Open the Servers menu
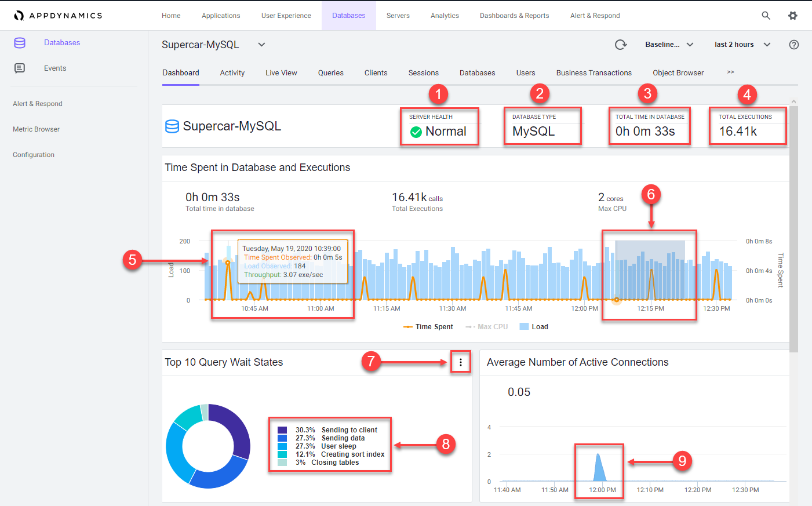 click(x=398, y=16)
